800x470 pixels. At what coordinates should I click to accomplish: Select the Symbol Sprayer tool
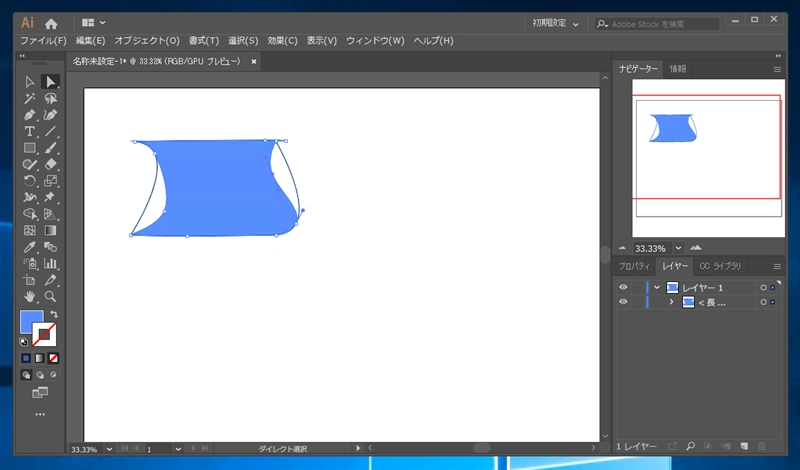[x=30, y=263]
